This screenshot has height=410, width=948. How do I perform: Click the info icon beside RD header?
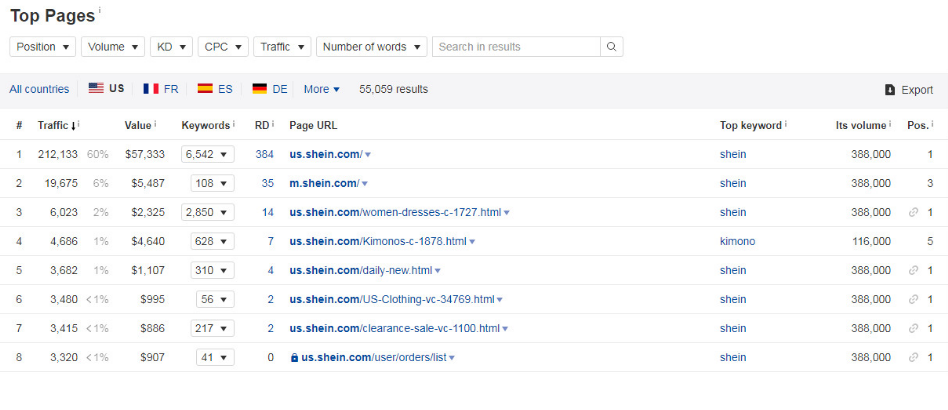tap(273, 124)
